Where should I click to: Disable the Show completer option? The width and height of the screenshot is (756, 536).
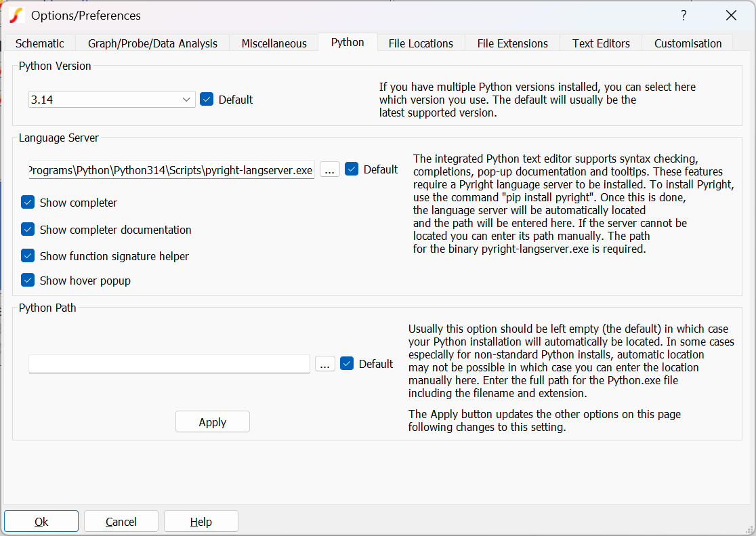tap(27, 202)
